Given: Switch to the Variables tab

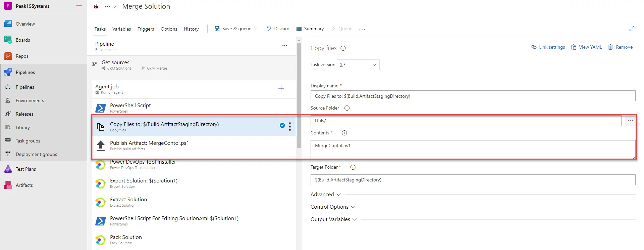Looking at the screenshot, I should pyautogui.click(x=121, y=29).
